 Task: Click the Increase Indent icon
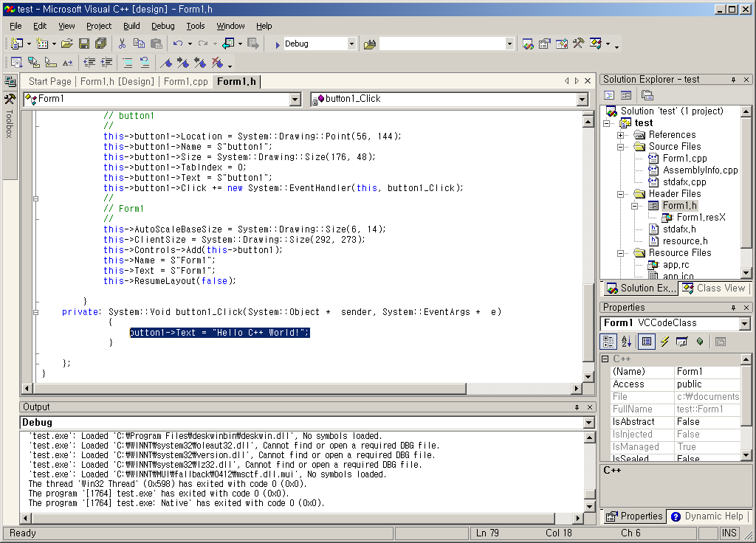point(107,63)
